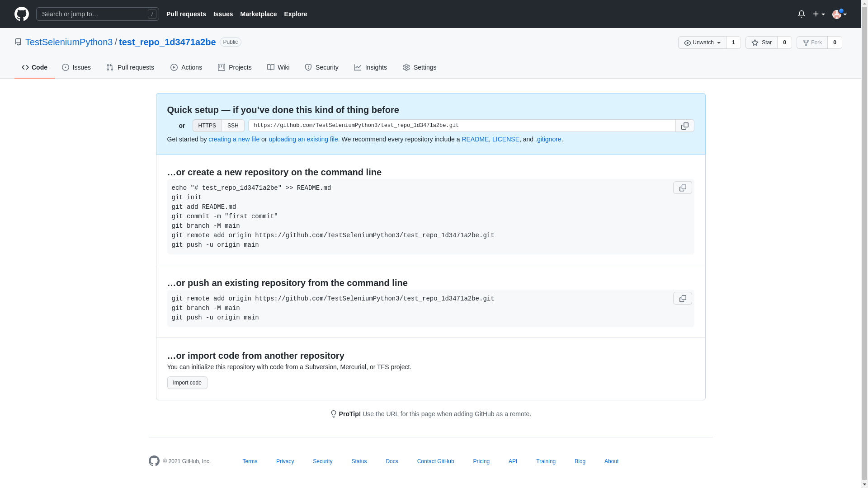
Task: Open test_repo_1d3471a2be repository link
Action: [x=167, y=42]
